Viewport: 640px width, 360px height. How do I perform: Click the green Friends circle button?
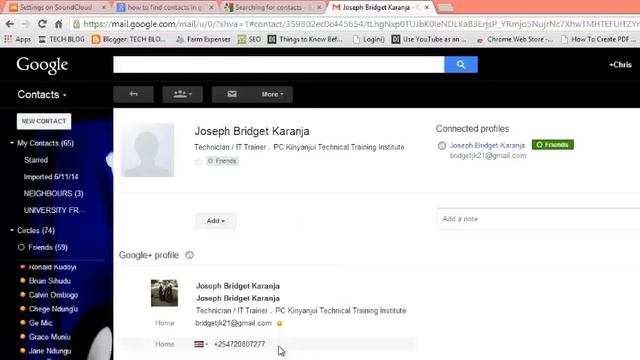[x=553, y=145]
